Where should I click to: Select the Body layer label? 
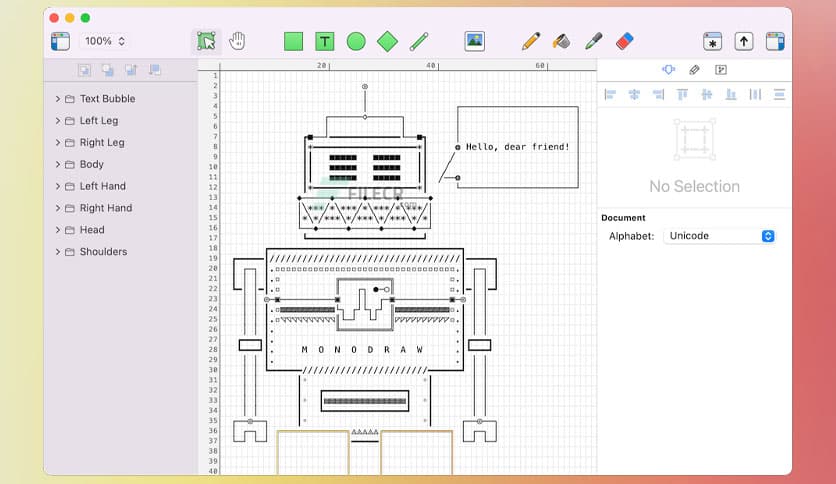pos(92,164)
